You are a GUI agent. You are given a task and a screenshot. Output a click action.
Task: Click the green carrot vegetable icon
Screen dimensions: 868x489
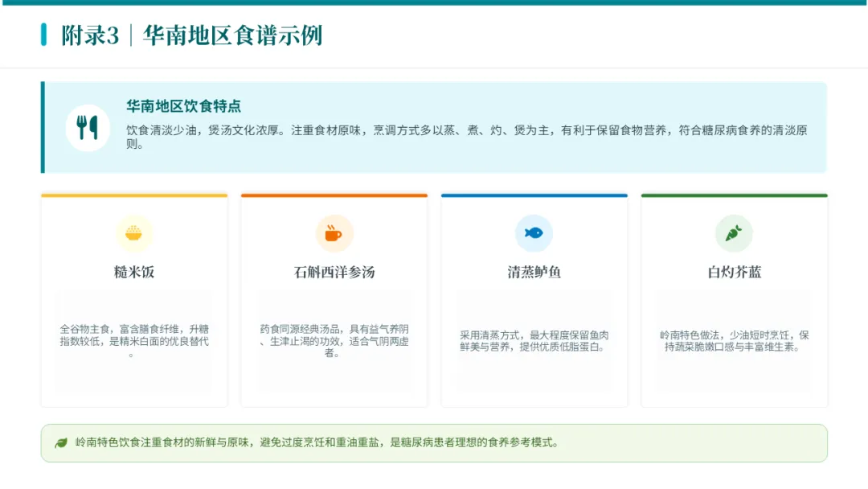[x=734, y=233]
